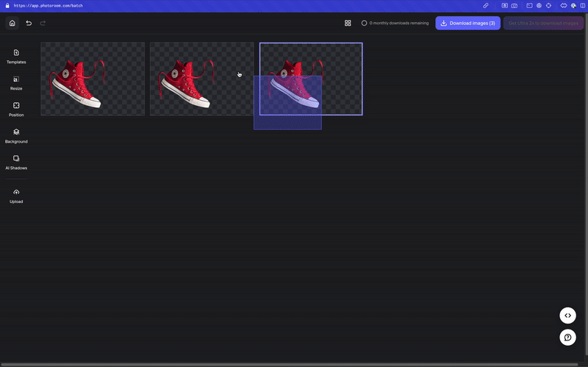
Task: Select the first red sneaker thumbnail
Action: point(93,79)
